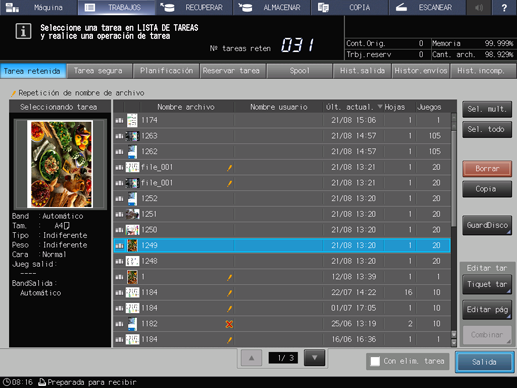This screenshot has width=517, height=388.
Task: Select the Tarea retenida tab
Action: click(32, 71)
